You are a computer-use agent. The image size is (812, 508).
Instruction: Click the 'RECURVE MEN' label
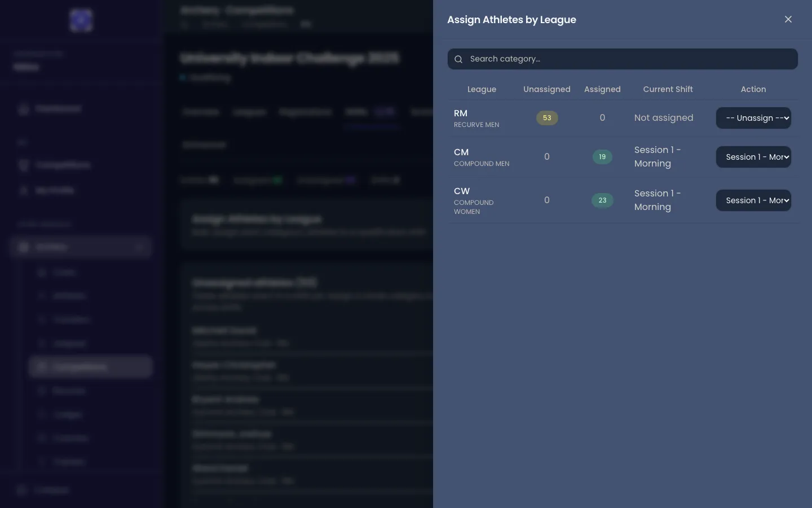476,125
